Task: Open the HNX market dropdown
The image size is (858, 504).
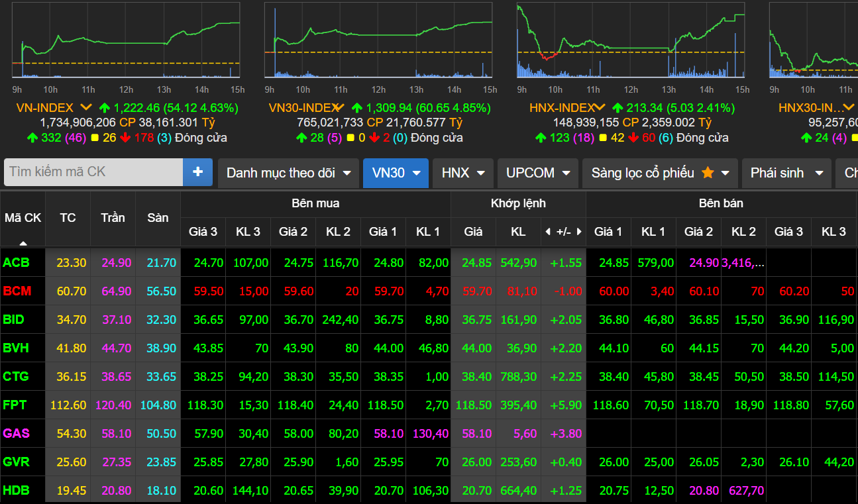Action: coord(462,173)
